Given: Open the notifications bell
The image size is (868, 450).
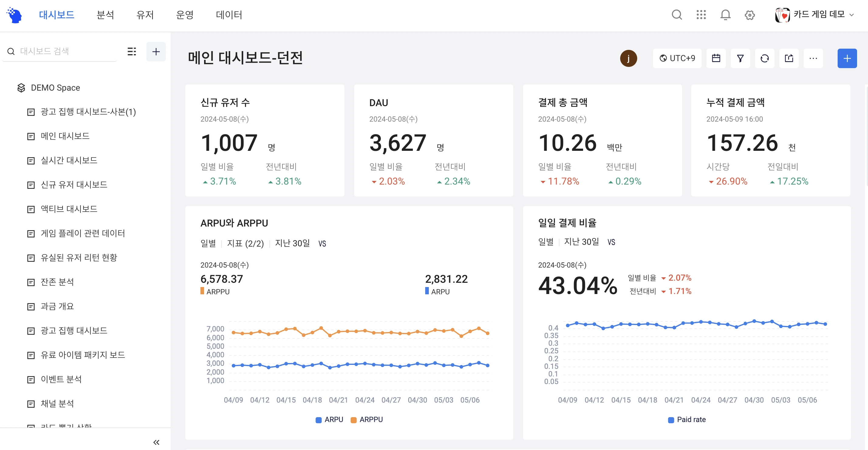Looking at the screenshot, I should pyautogui.click(x=725, y=15).
